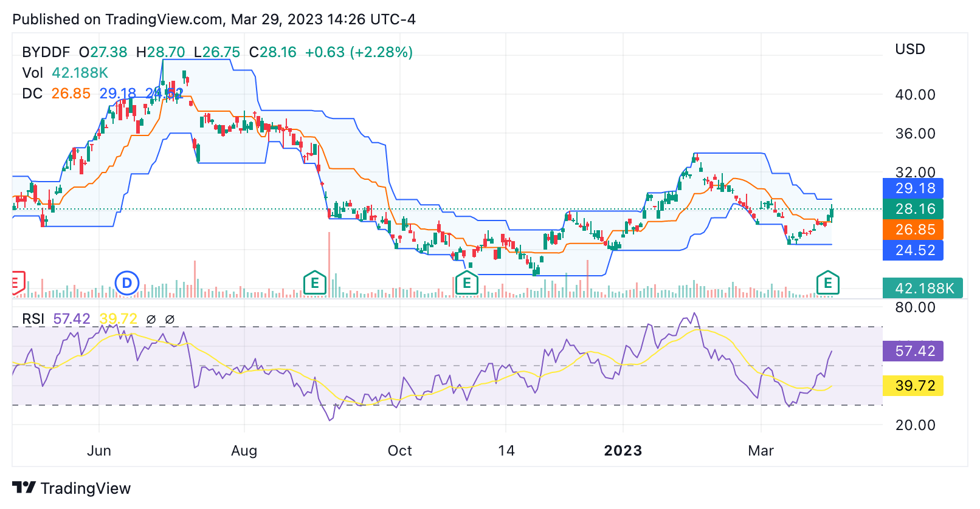
Task: Click the yellow 39.72 value in RSI legend
Action: [119, 319]
